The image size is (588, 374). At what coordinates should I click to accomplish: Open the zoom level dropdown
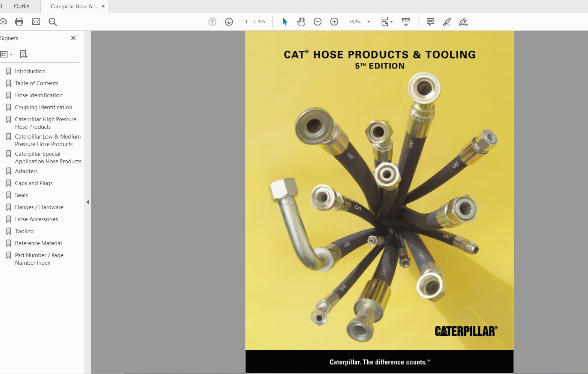(x=369, y=22)
